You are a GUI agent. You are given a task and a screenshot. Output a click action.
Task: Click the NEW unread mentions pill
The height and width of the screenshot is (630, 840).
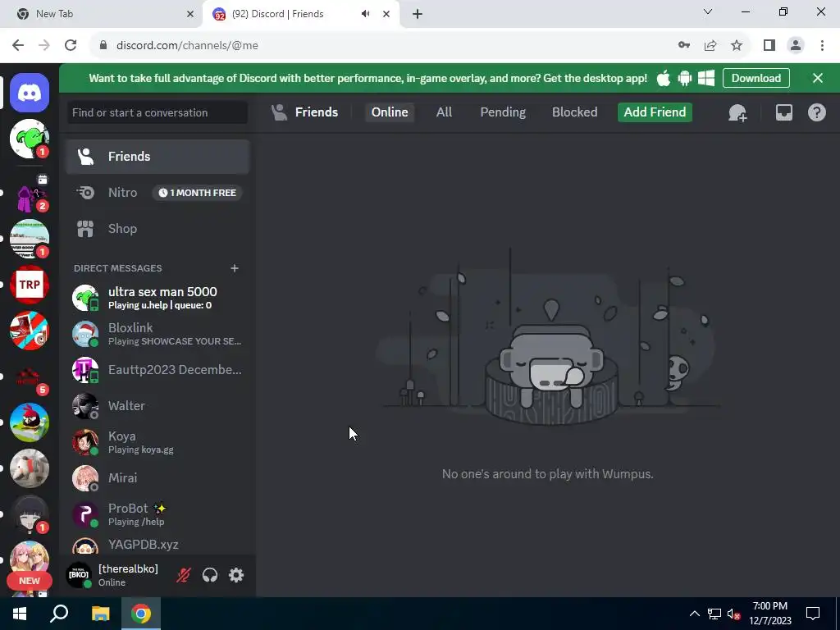click(x=30, y=581)
